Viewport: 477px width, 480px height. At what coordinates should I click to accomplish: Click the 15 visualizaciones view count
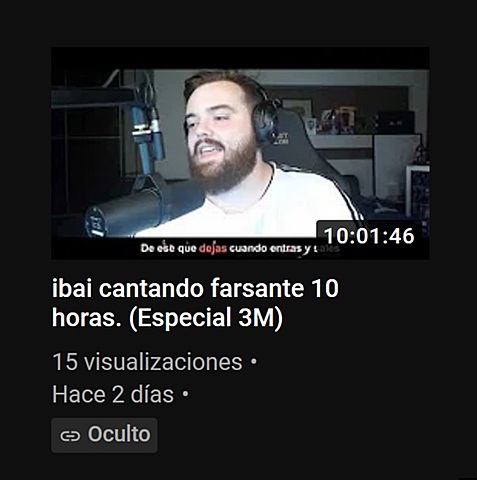pyautogui.click(x=147, y=362)
